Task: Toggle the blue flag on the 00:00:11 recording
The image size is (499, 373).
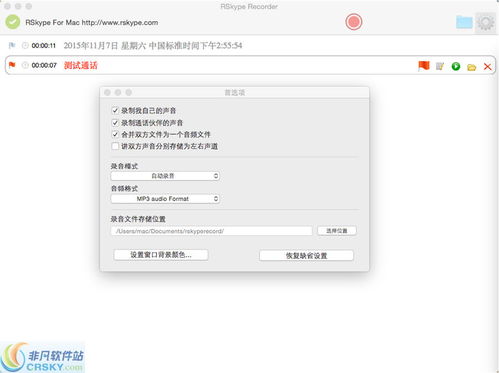Action: [x=12, y=45]
